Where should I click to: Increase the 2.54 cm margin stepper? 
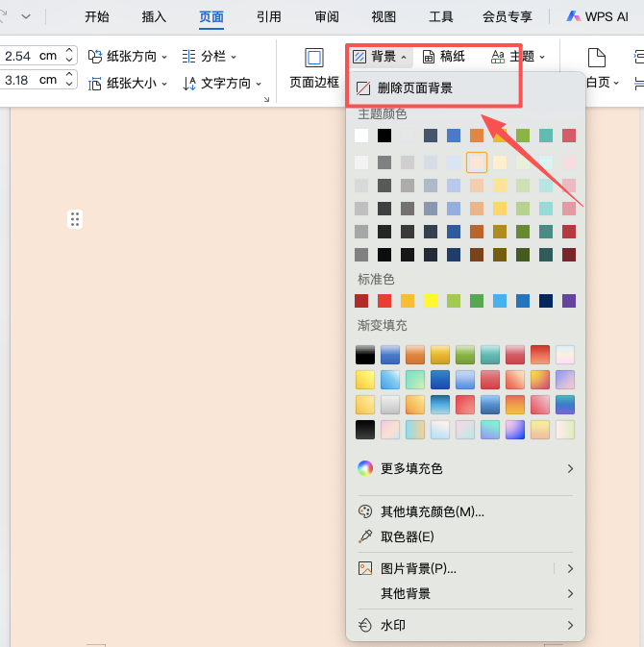click(x=69, y=51)
